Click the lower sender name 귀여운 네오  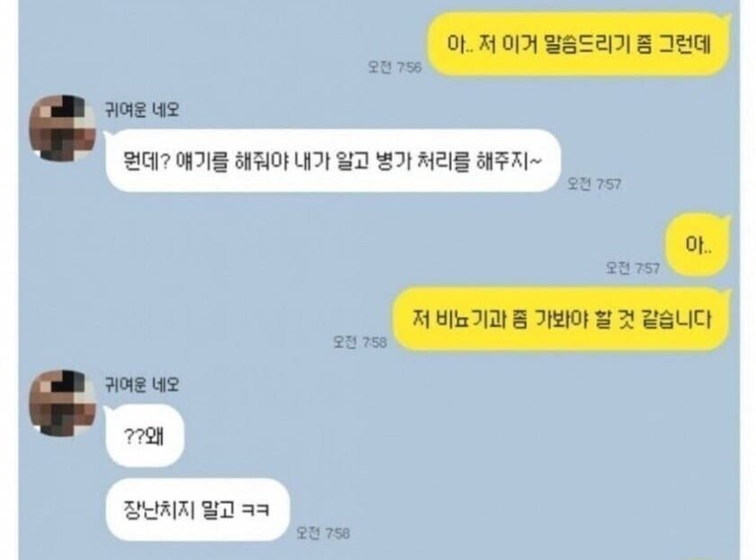pyautogui.click(x=142, y=385)
